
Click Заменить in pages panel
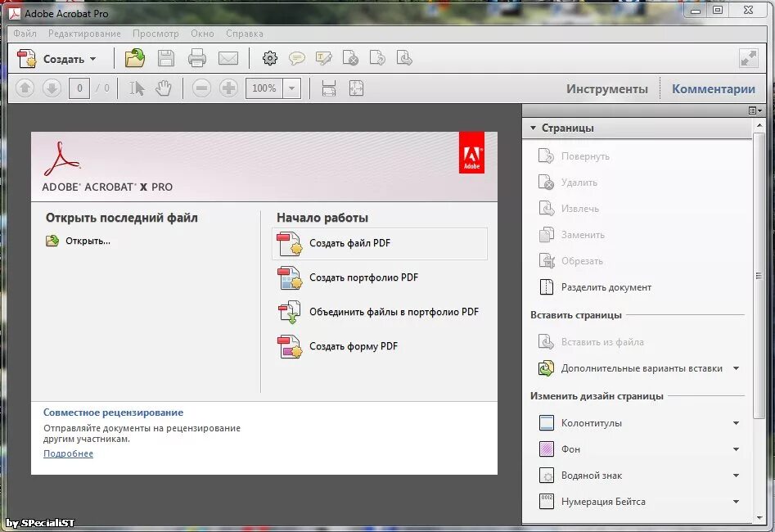tap(571, 235)
